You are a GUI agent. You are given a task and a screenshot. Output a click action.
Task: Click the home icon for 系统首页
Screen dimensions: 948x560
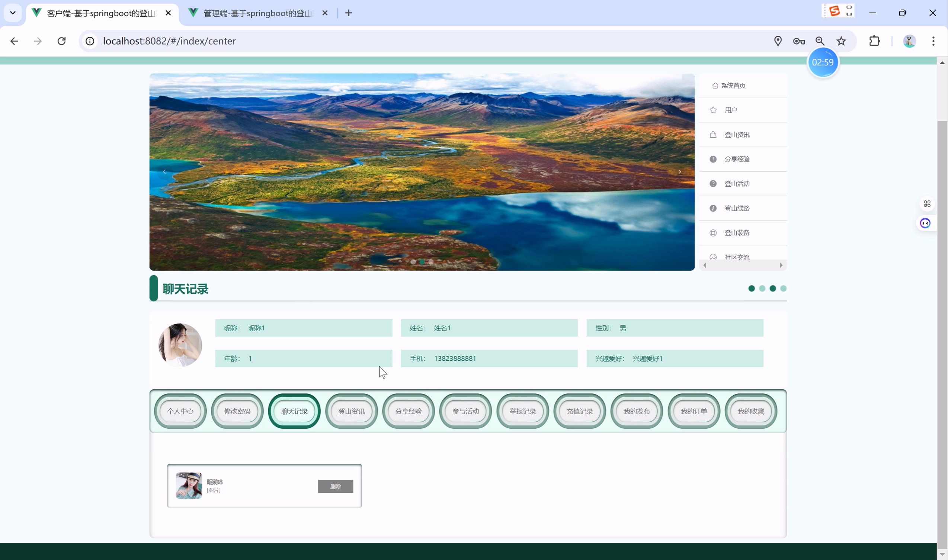(715, 86)
